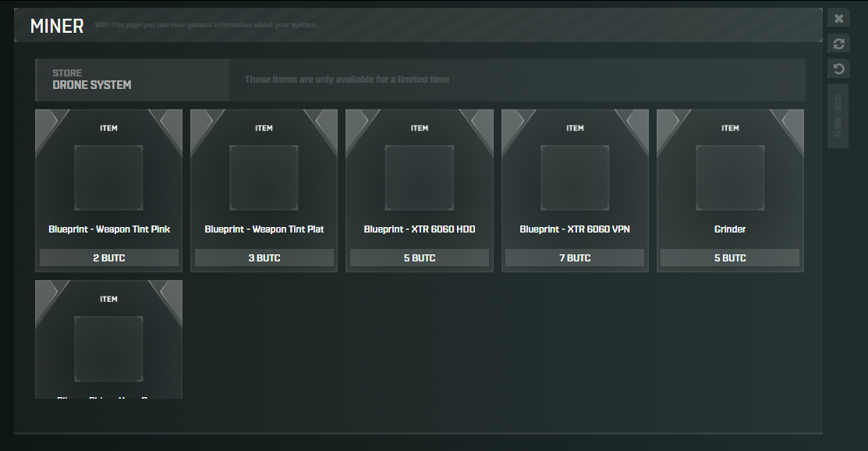Click the left corner arrow on Weapon Tint Plat card

pyautogui.click(x=200, y=122)
